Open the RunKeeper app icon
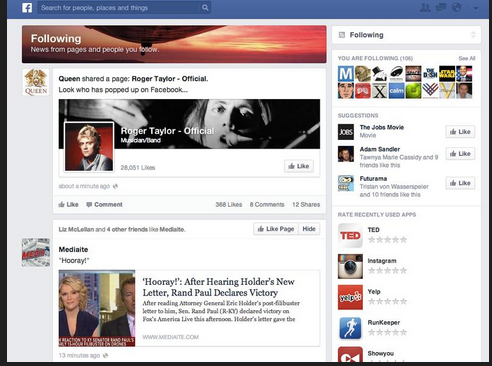 point(350,328)
